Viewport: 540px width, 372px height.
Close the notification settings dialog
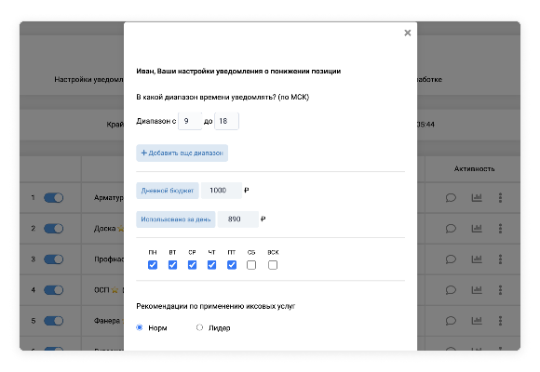tap(407, 33)
